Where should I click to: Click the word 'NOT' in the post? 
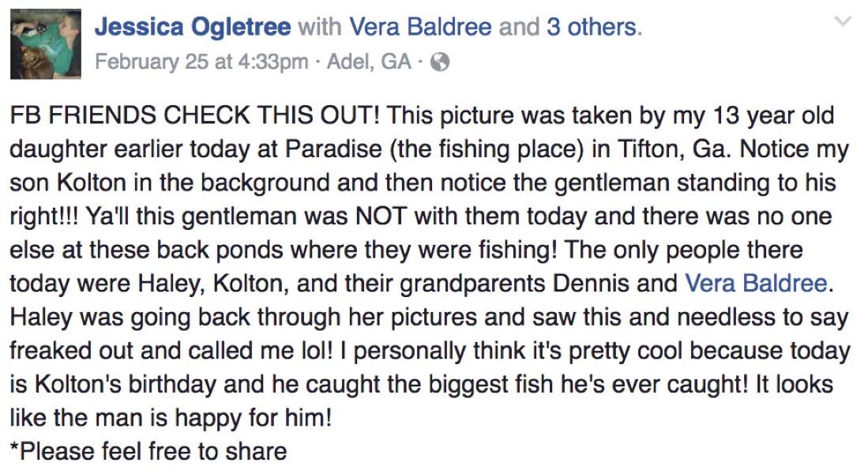(381, 216)
